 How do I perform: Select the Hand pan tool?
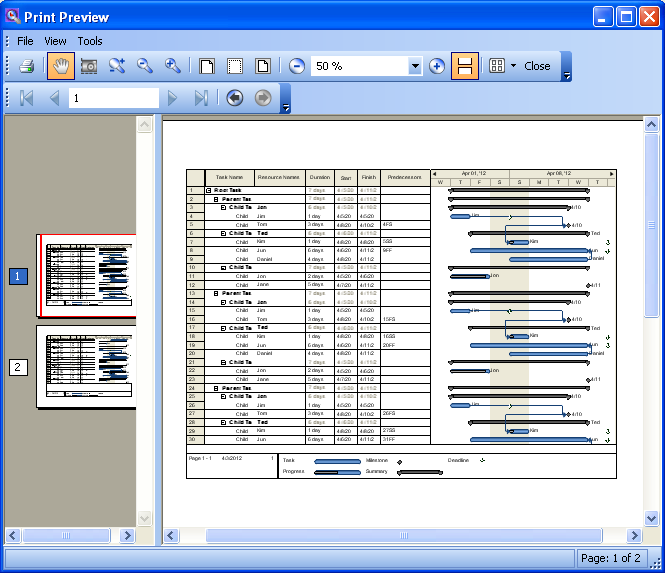pyautogui.click(x=60, y=66)
